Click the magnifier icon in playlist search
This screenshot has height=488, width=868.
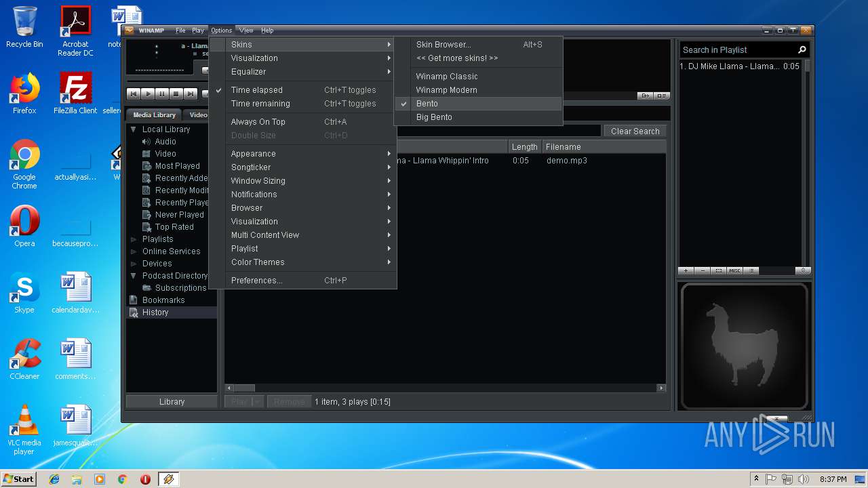pos(802,49)
